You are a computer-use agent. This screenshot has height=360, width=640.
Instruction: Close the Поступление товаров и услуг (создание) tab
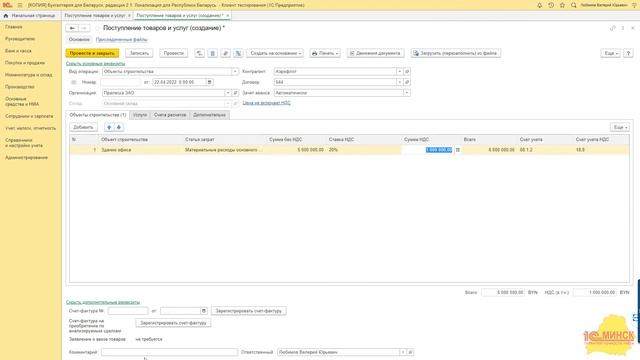coord(227,16)
